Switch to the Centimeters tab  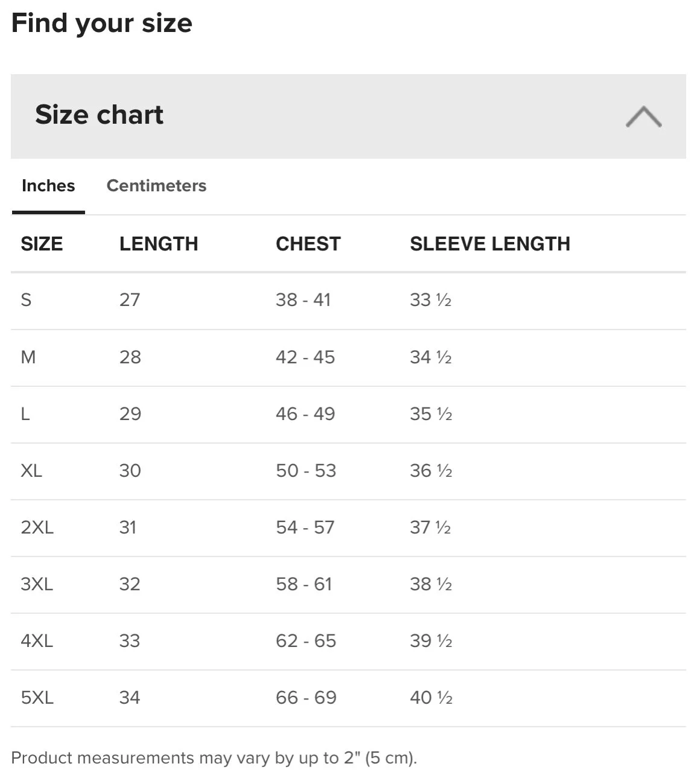tap(156, 185)
